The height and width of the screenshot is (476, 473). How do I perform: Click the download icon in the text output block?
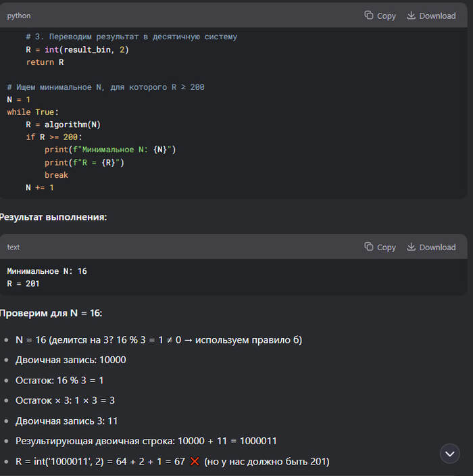click(x=411, y=247)
